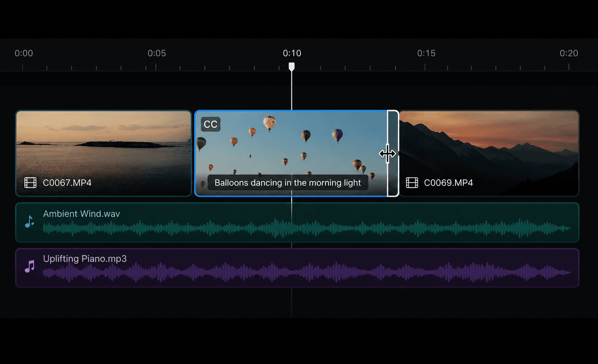Screen dimensions: 598x364
Task: Click the music note icon of Uplifting Piano.mp3
Action: pos(30,266)
